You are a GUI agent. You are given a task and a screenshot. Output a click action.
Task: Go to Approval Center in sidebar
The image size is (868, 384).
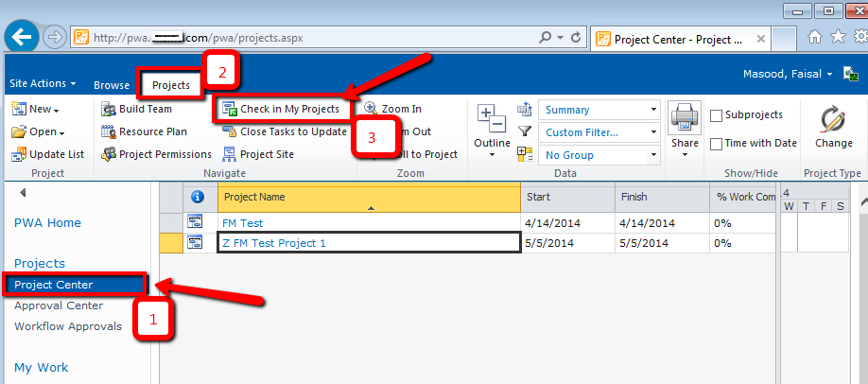tap(59, 305)
